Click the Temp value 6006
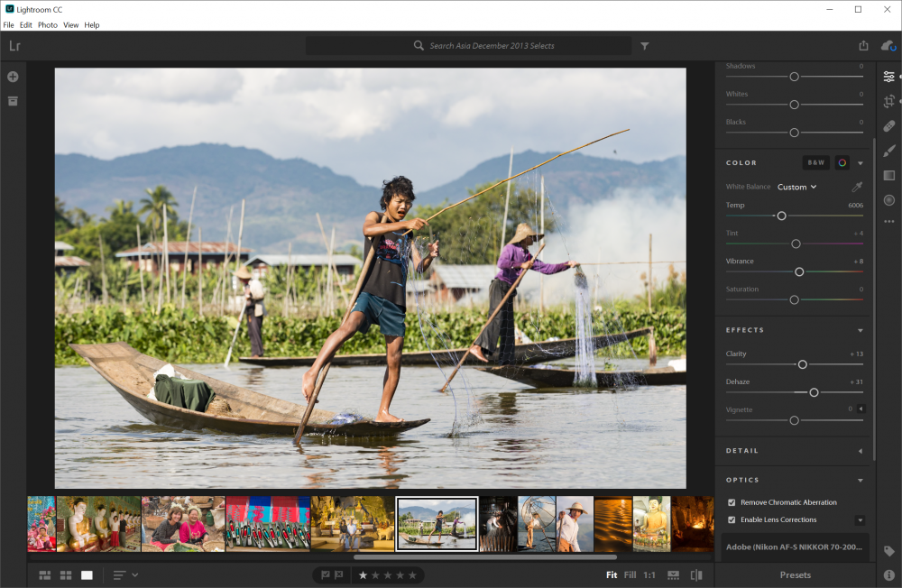902x588 pixels. pos(855,206)
